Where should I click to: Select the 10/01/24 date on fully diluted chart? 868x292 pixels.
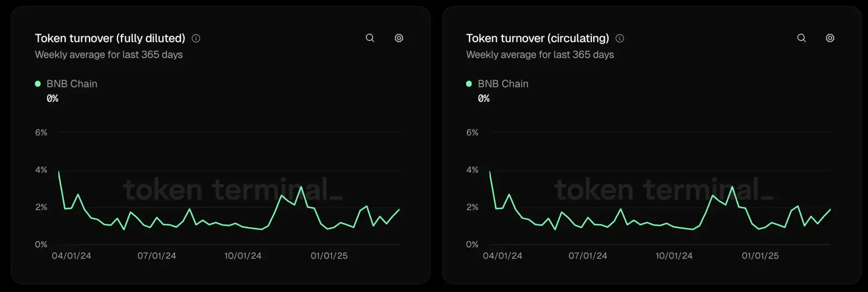click(x=243, y=255)
